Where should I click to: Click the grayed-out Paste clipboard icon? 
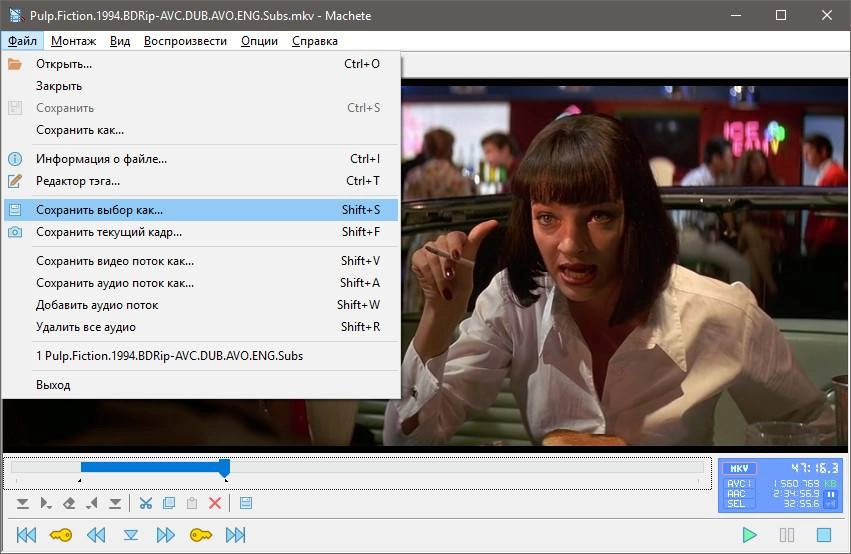click(192, 503)
